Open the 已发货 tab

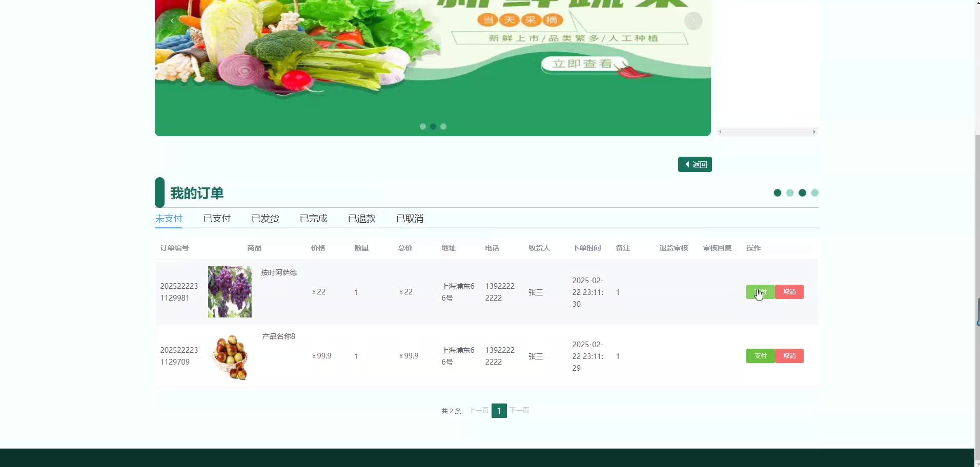pos(265,219)
